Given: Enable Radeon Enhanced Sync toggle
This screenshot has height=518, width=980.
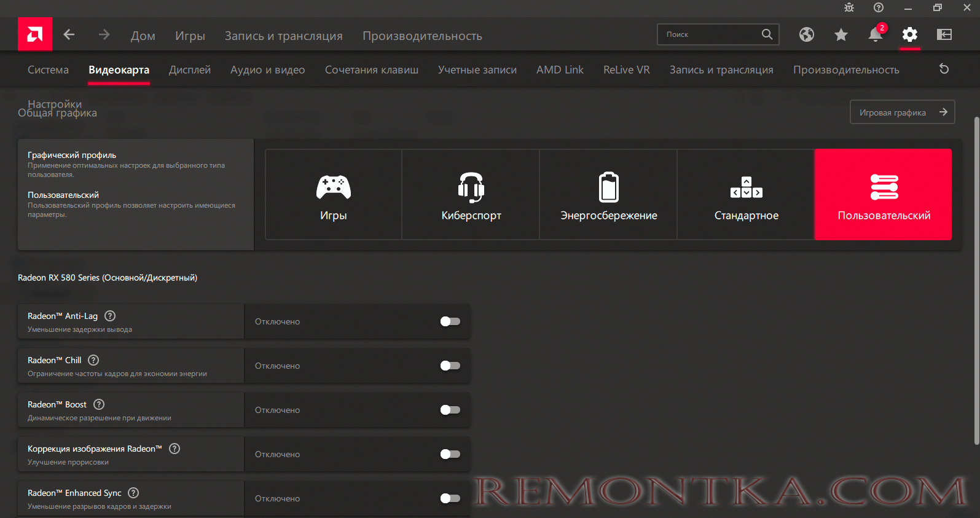Looking at the screenshot, I should click(x=450, y=498).
